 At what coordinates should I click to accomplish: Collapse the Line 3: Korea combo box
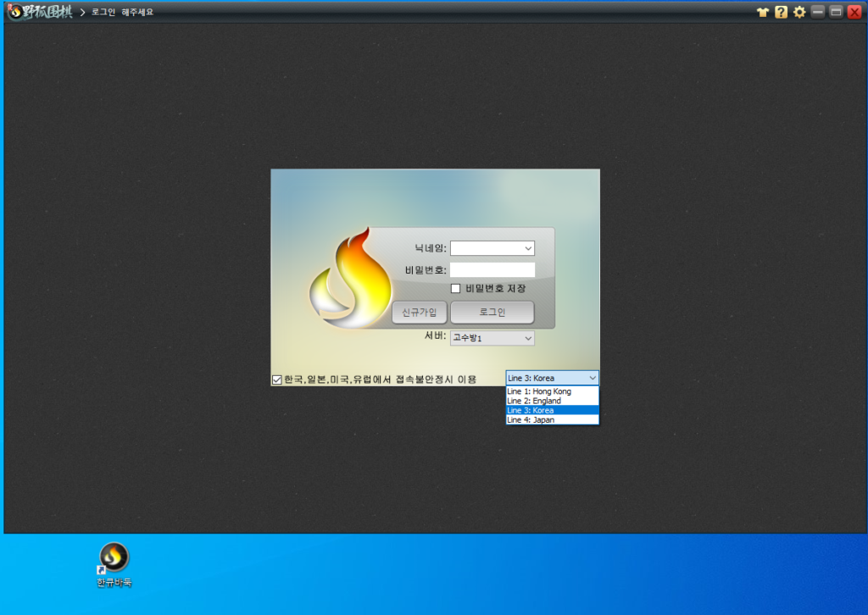click(552, 379)
